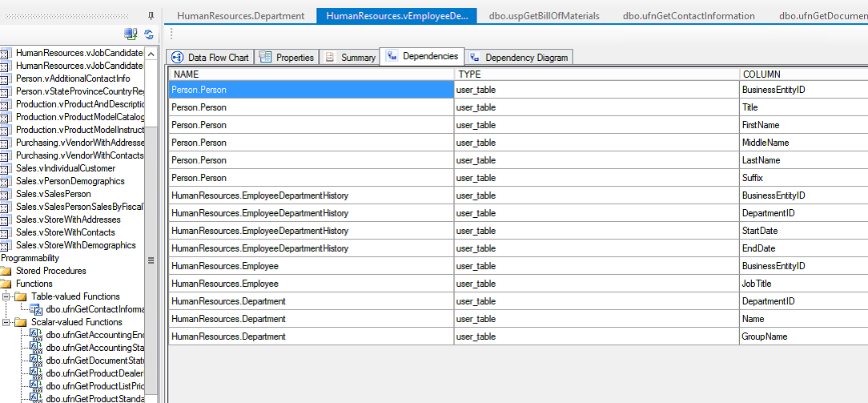This screenshot has height=403, width=868.
Task: Select Sales.vIndividualCustomer in the tree
Action: 66,168
